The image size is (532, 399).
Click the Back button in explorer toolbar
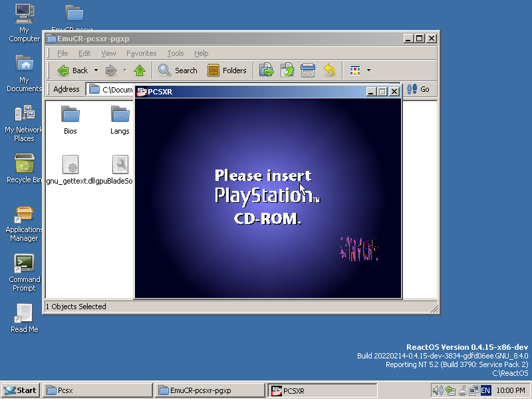(x=72, y=70)
